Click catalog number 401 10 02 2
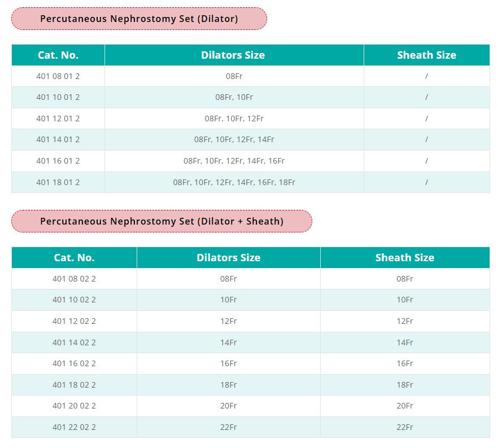This screenshot has width=502, height=448. coord(74,300)
